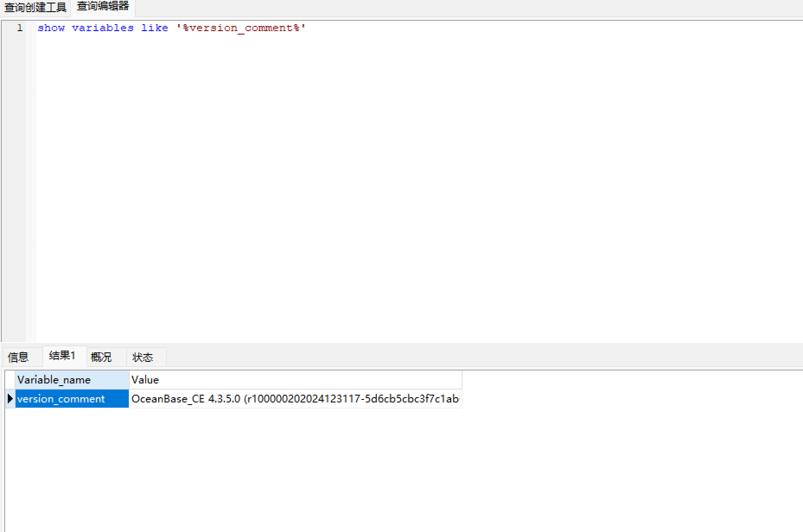The height and width of the screenshot is (532, 803).
Task: Switch to the 概况 tab
Action: [102, 357]
